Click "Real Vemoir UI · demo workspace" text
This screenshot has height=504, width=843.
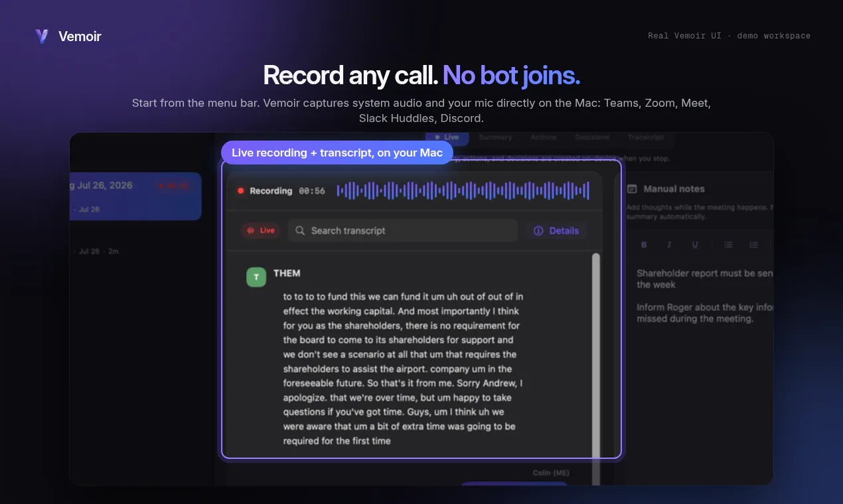[729, 36]
